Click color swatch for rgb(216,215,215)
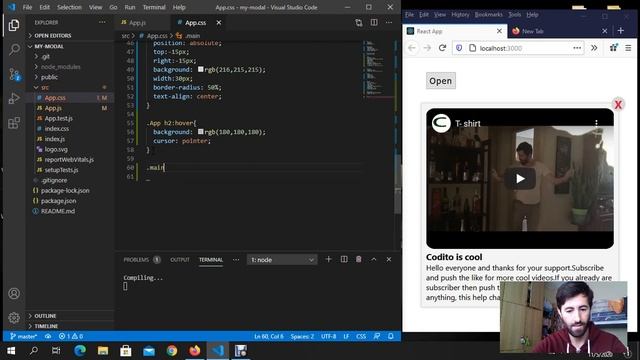Viewport: 640px width, 360px height. (200, 69)
